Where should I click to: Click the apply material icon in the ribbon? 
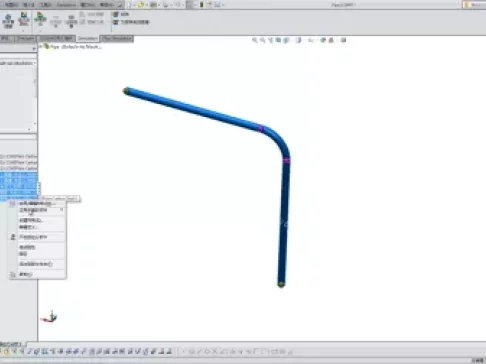[24, 19]
